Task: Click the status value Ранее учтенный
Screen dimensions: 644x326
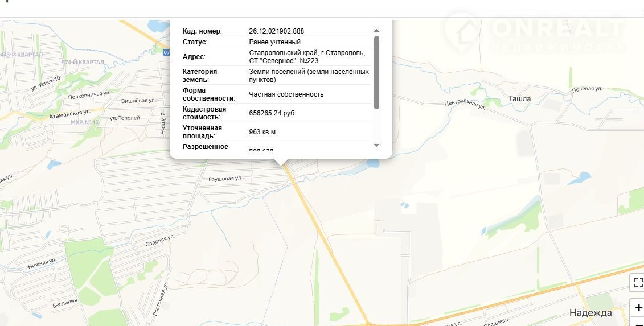Action: click(x=274, y=42)
